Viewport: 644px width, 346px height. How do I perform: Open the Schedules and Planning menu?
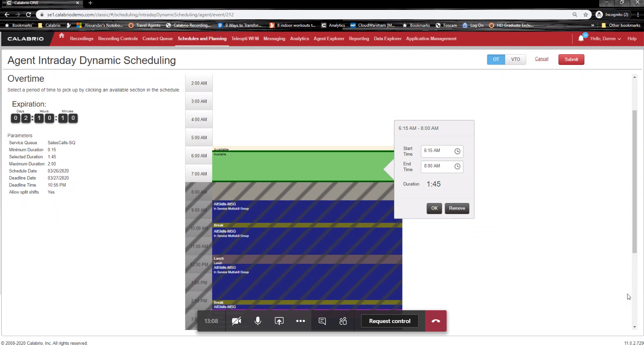pos(202,39)
